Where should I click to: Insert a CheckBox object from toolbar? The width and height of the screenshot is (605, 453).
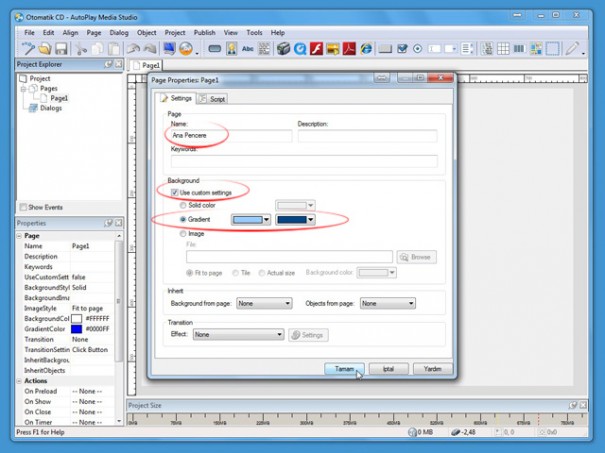[x=402, y=49]
